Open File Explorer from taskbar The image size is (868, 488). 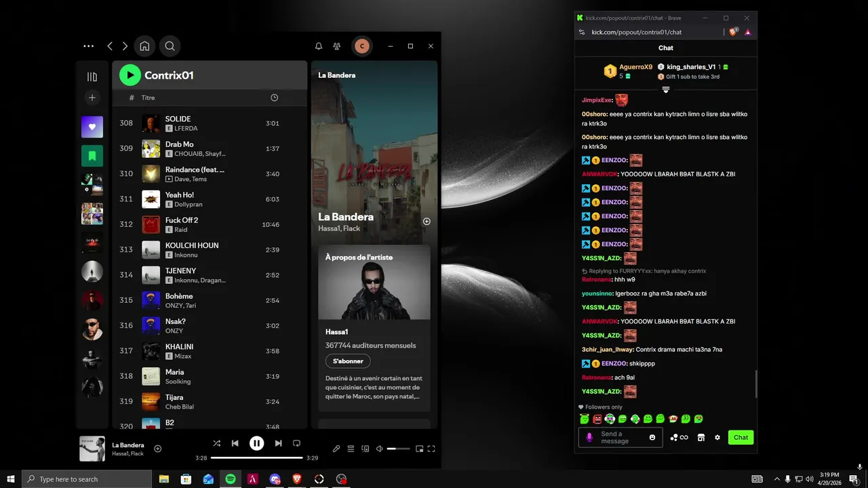(x=164, y=479)
